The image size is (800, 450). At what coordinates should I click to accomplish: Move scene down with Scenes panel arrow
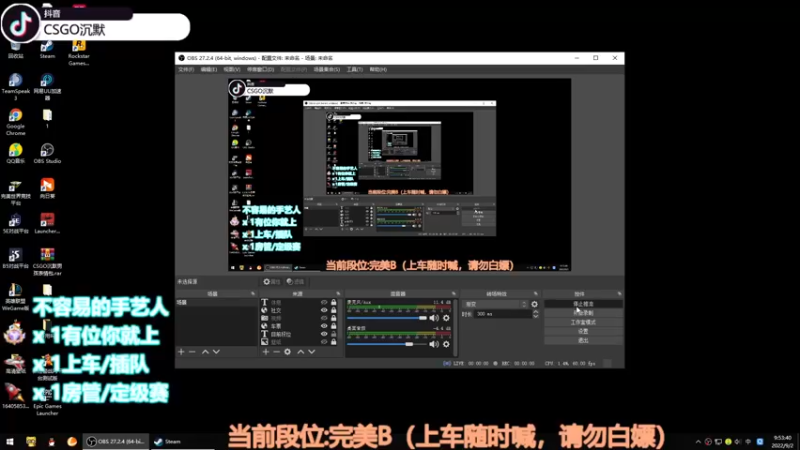pos(216,352)
